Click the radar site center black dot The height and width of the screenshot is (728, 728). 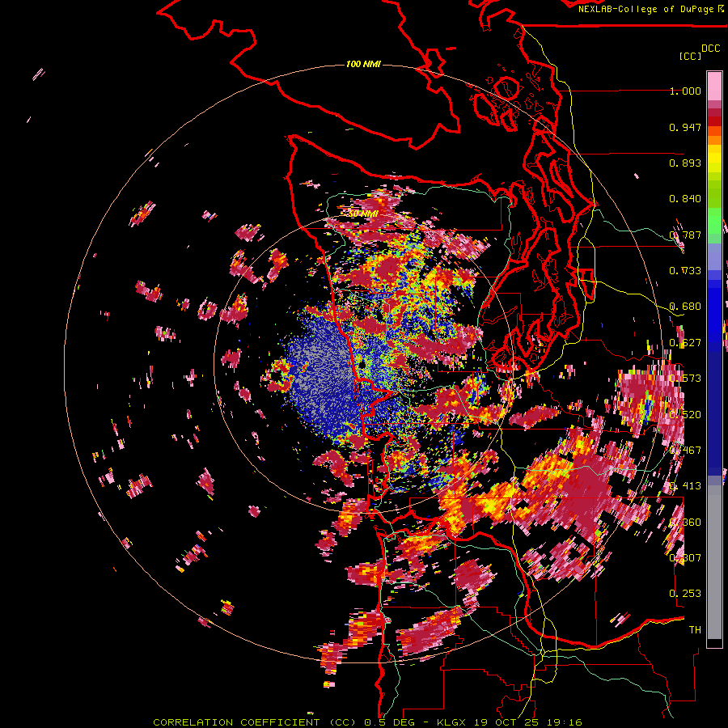pyautogui.click(x=362, y=365)
